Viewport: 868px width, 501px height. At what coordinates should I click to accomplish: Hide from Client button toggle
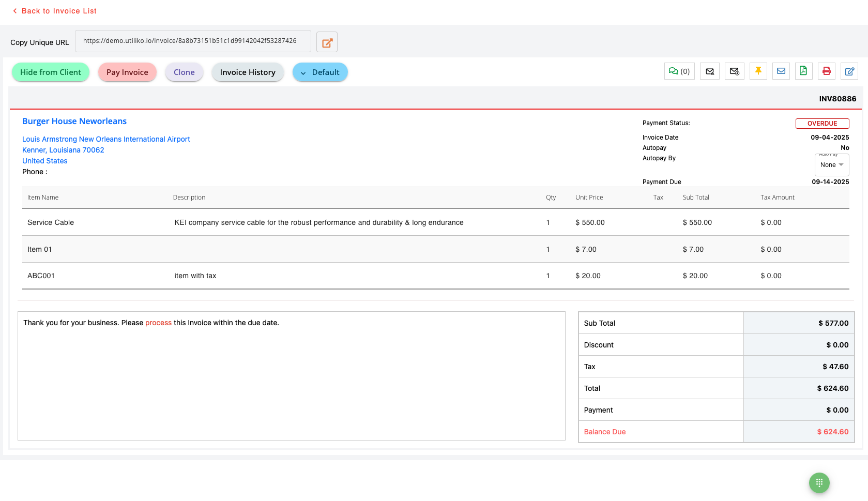point(51,72)
